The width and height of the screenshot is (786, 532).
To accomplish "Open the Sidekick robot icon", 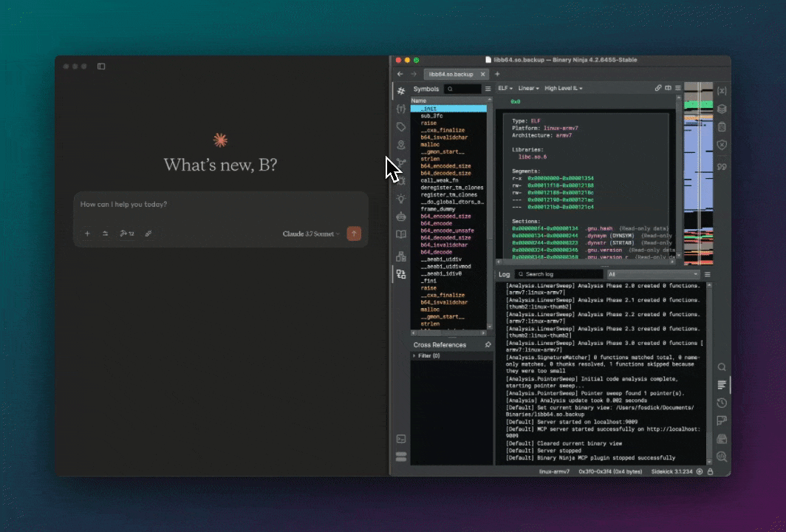I will point(401,216).
